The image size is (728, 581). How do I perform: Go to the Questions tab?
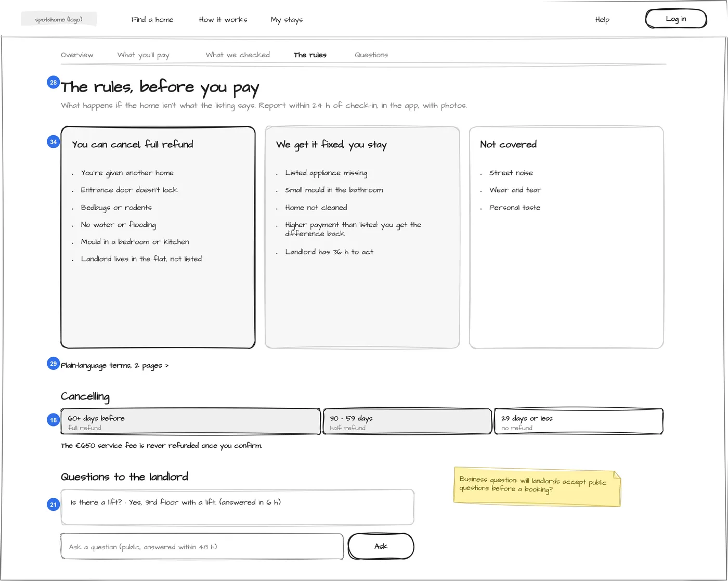(371, 55)
